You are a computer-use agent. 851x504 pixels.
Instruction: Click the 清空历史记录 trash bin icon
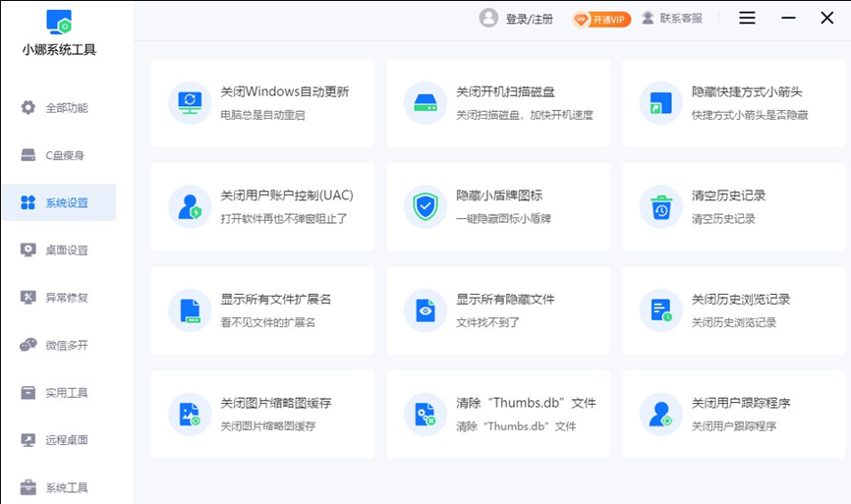coord(661,206)
